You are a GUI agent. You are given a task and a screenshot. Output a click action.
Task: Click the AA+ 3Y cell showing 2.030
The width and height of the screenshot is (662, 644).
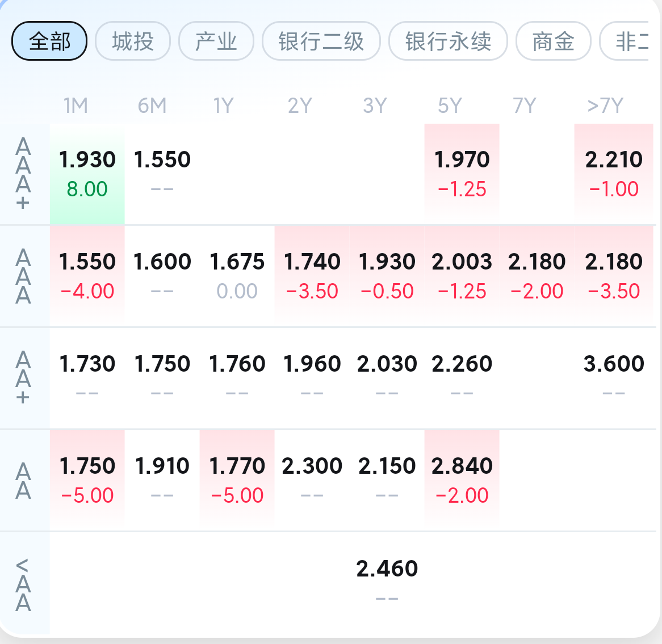point(387,378)
